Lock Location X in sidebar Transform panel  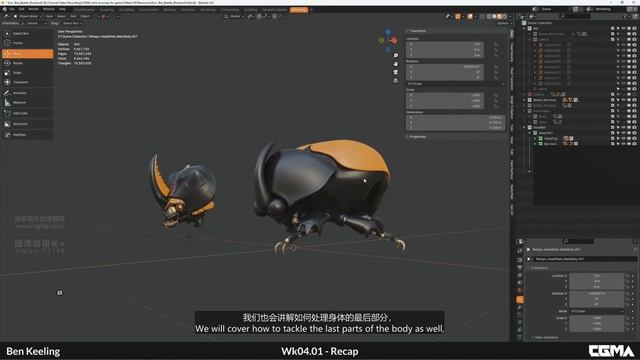(x=496, y=44)
